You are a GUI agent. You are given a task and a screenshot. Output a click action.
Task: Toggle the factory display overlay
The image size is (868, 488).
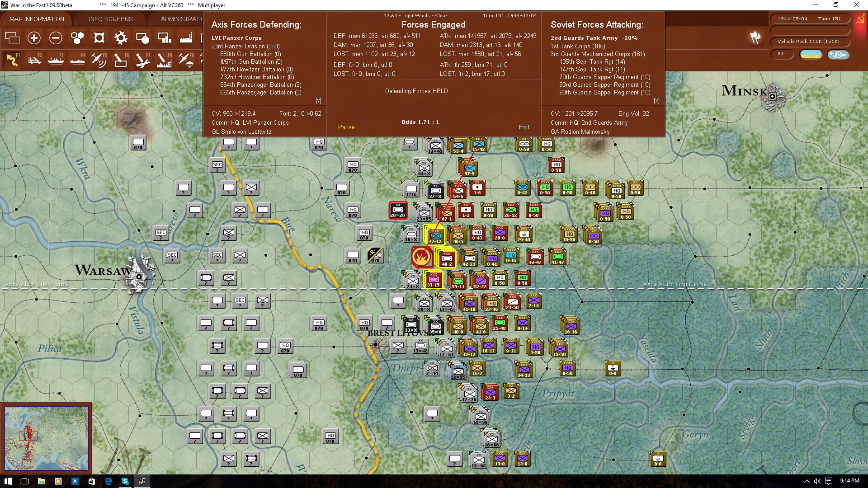tap(186, 38)
